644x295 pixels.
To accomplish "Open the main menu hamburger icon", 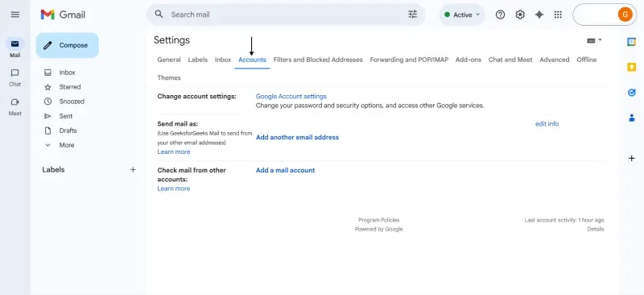I will (x=15, y=15).
